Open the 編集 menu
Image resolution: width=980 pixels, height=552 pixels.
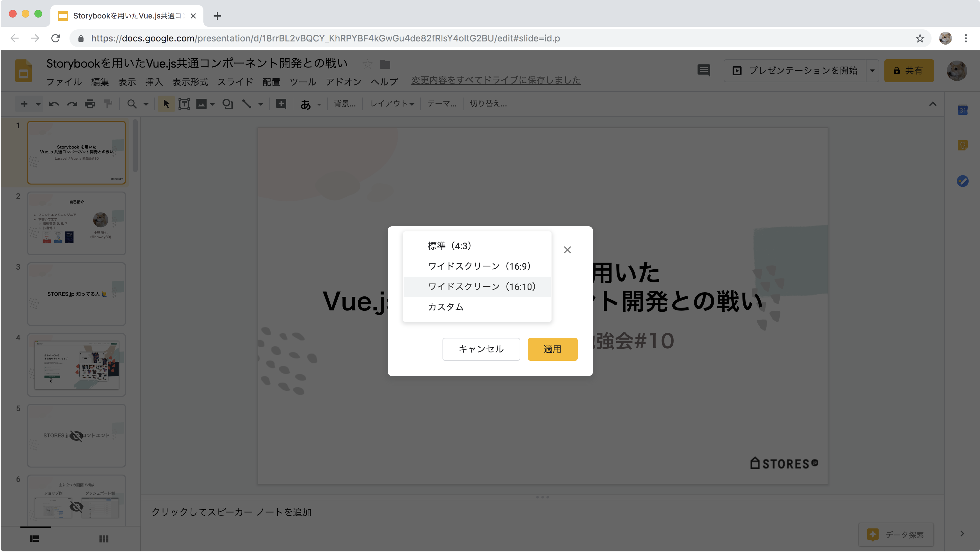100,82
